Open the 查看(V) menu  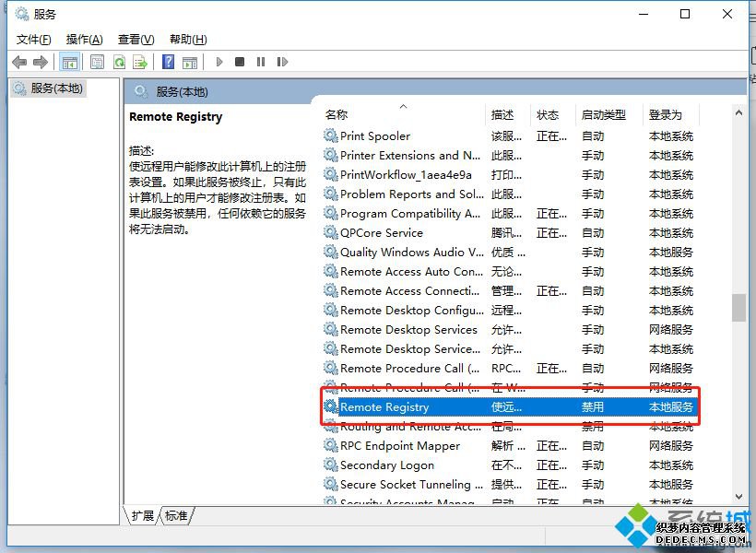(x=136, y=40)
